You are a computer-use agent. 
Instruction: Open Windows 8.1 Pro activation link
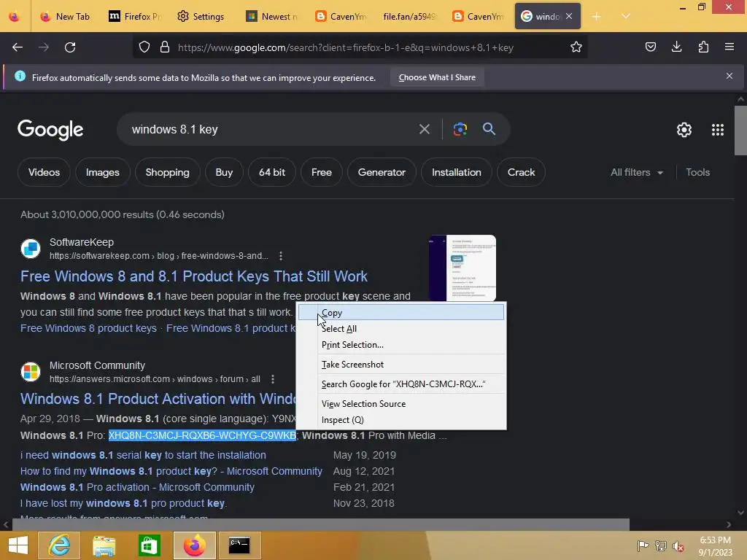click(137, 487)
